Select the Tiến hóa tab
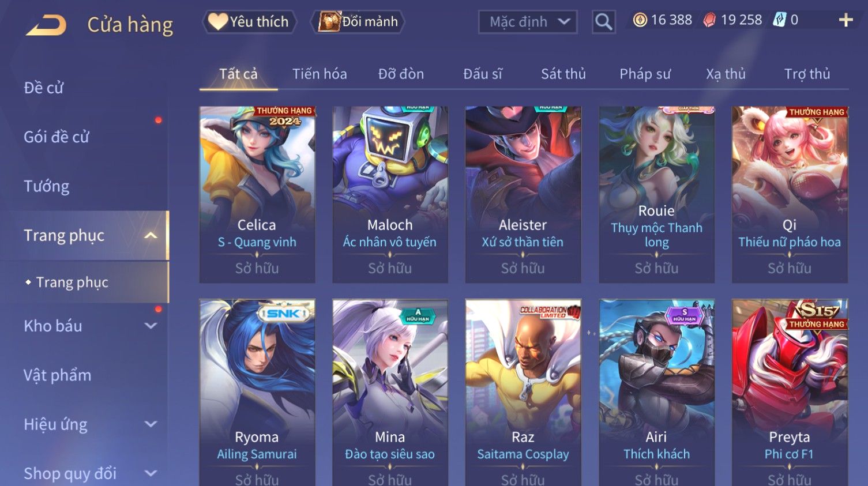This screenshot has width=868, height=486. point(320,74)
